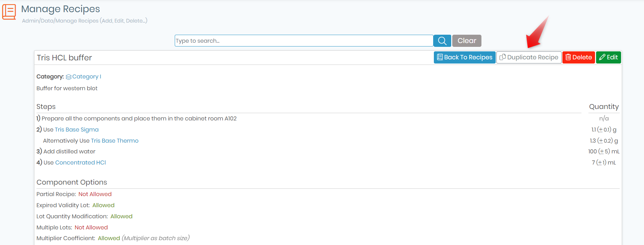Delete this recipe

pos(579,57)
